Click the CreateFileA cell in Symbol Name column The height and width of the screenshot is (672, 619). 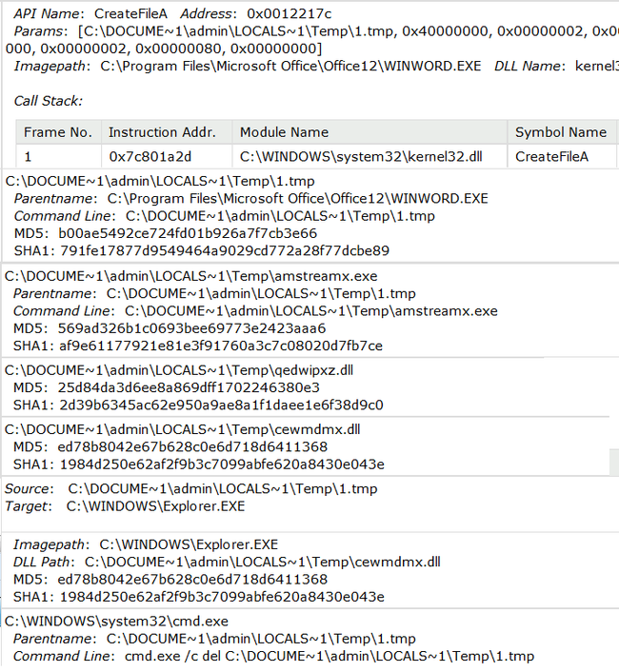point(551,155)
